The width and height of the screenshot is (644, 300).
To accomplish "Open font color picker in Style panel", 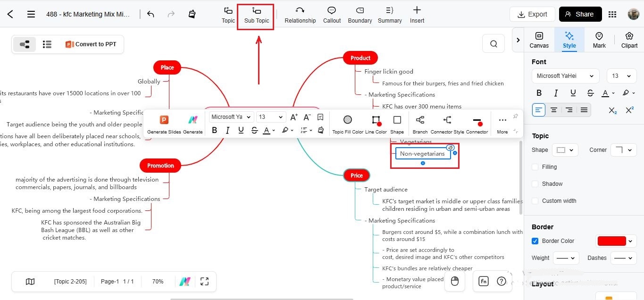I will point(608,93).
